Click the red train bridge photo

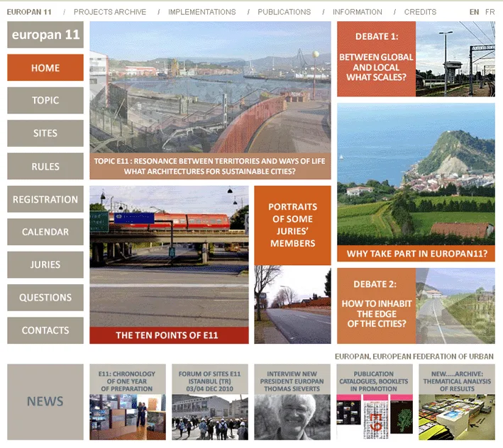[169, 257]
